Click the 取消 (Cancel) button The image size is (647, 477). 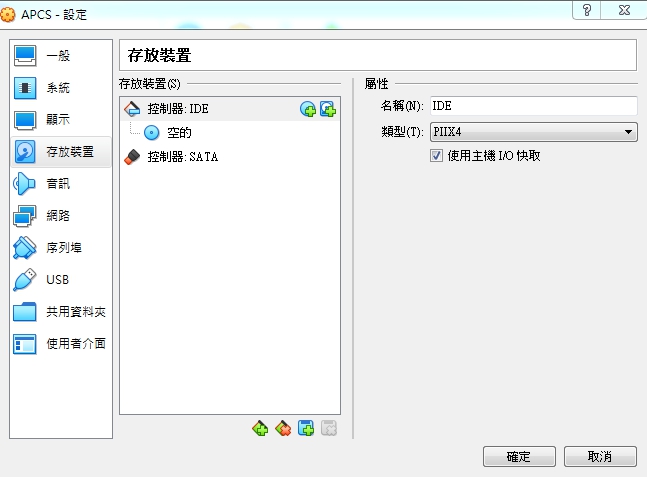(600, 456)
